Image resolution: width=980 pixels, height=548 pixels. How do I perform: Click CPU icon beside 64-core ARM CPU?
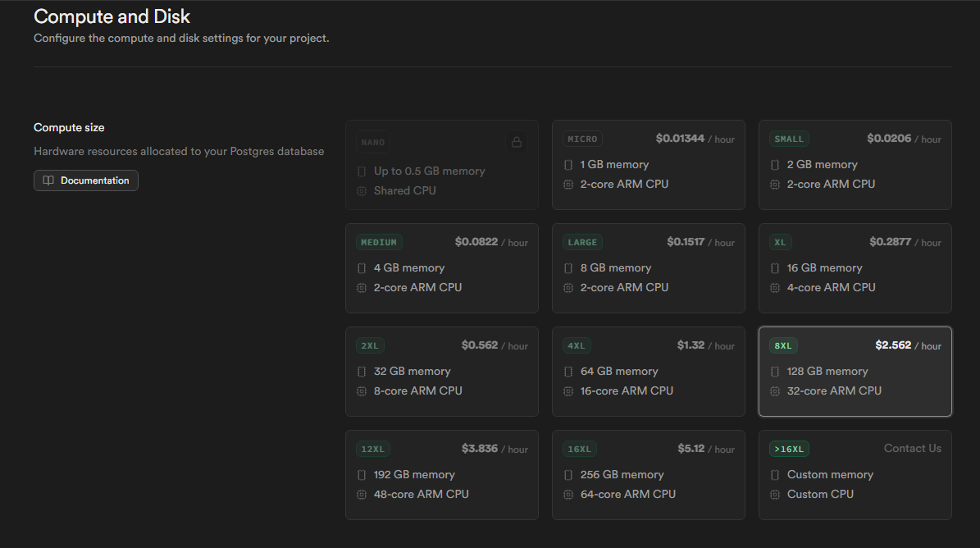tap(568, 495)
